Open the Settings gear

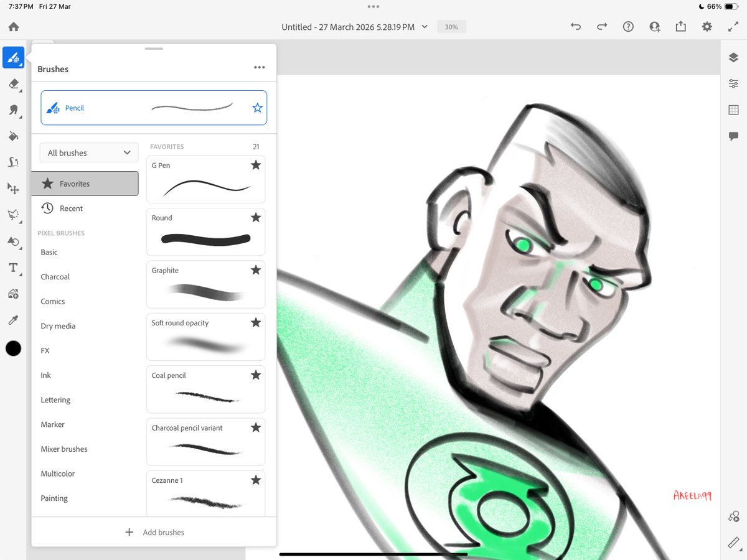point(707,27)
